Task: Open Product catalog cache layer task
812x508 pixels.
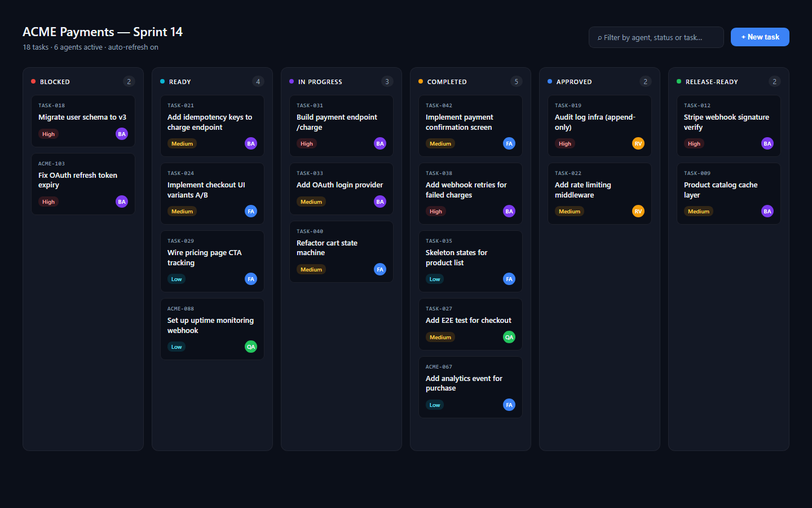Action: (729, 194)
